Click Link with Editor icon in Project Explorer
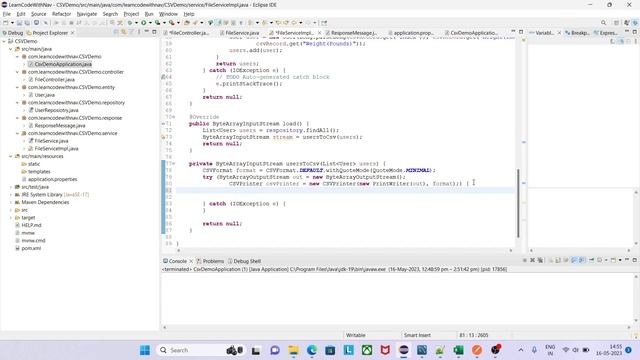Screen dimensions: 640x360 click(x=124, y=32)
